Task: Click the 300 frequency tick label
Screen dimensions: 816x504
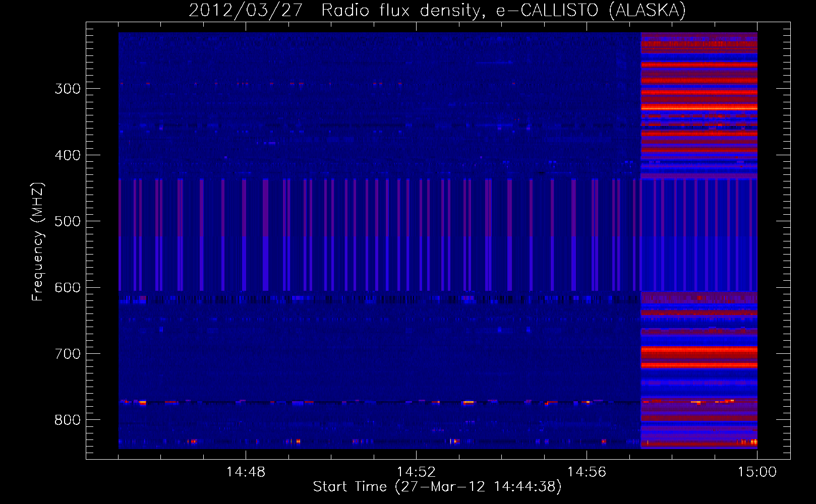Action: click(68, 89)
